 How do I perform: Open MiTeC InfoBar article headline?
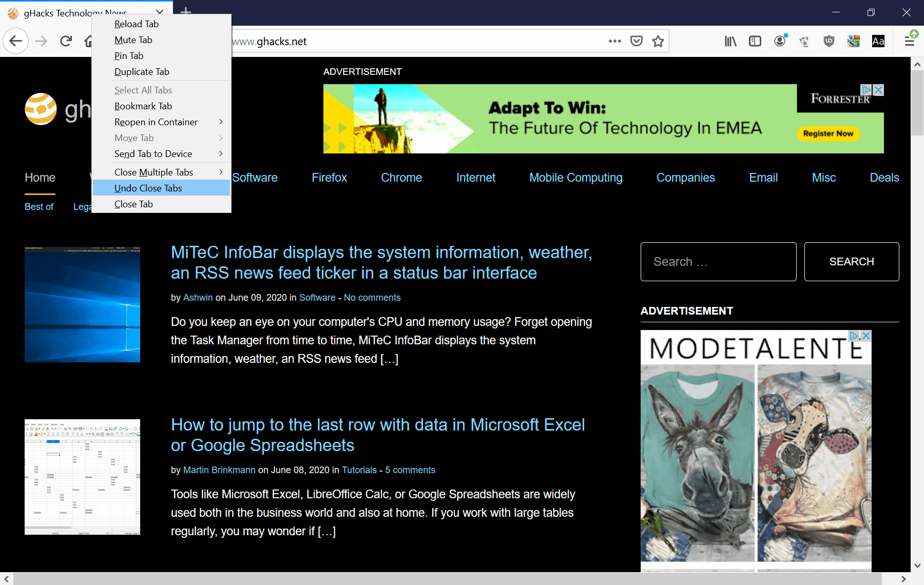click(x=381, y=263)
